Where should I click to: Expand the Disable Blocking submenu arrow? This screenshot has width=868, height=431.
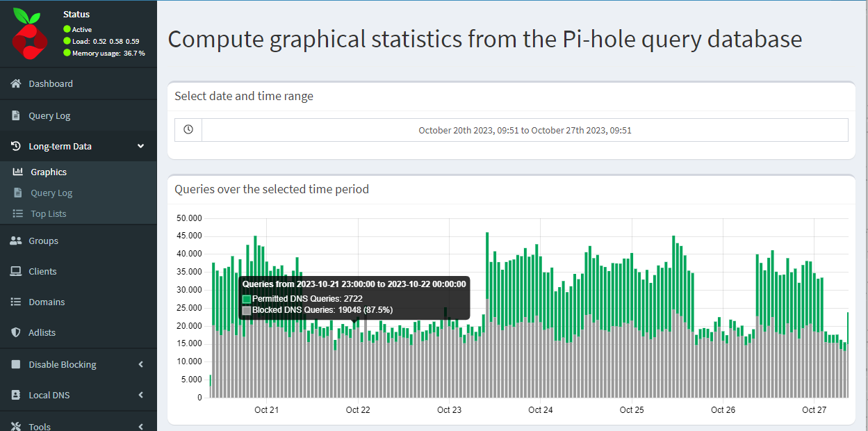141,364
